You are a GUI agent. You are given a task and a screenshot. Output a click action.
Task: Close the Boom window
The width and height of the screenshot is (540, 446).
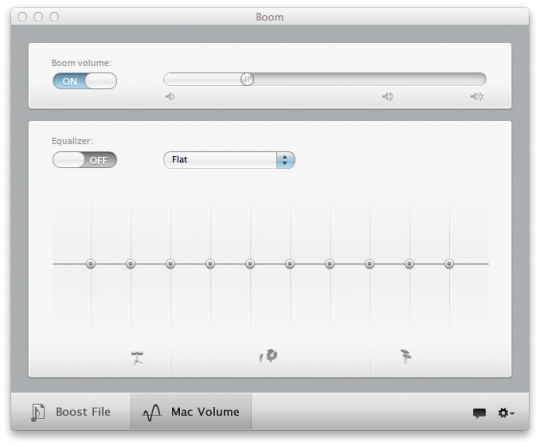coord(22,17)
